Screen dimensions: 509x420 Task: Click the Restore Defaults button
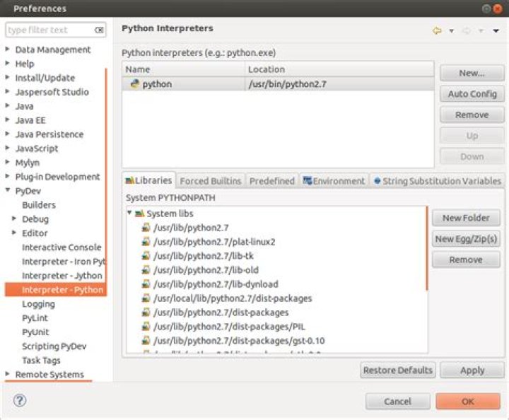point(397,371)
